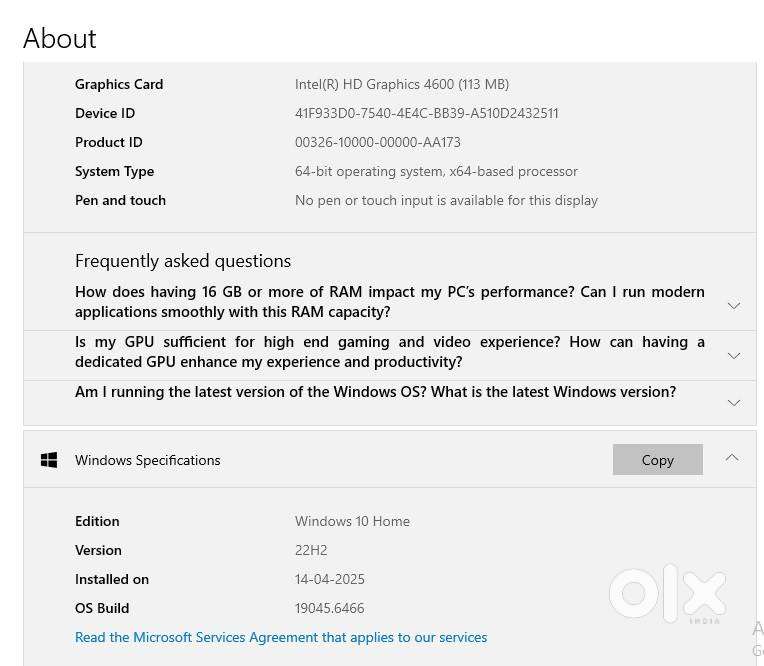This screenshot has width=764, height=666.
Task: Click the Windows 10 Home edition value
Action: click(x=352, y=521)
